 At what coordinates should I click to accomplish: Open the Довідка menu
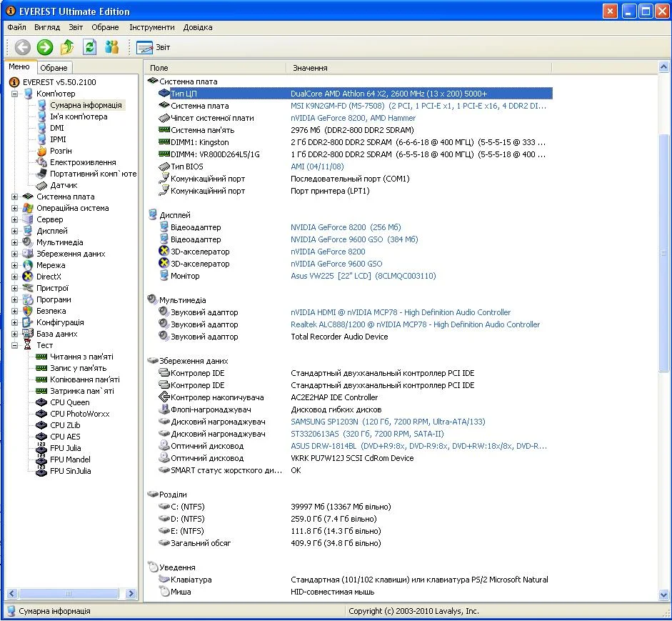[x=197, y=27]
